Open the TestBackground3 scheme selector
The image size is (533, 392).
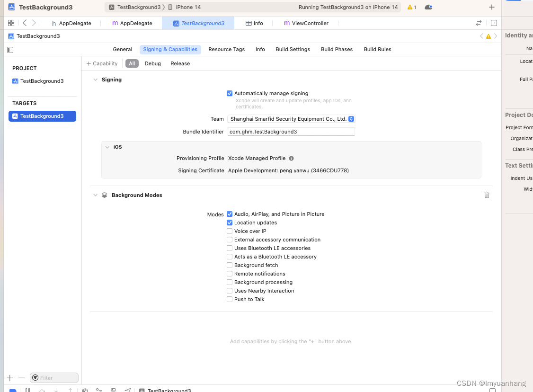[x=135, y=7]
